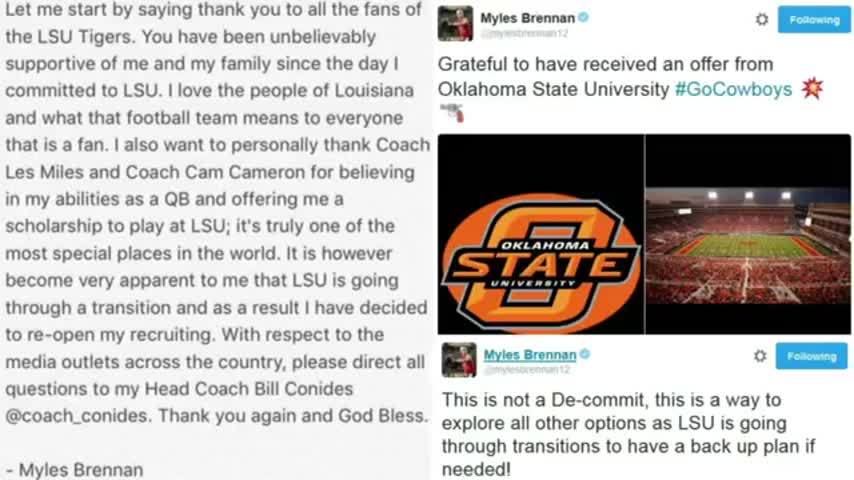The width and height of the screenshot is (854, 480).
Task: Click the top tweet's @handle under the name
Action: [x=524, y=33]
